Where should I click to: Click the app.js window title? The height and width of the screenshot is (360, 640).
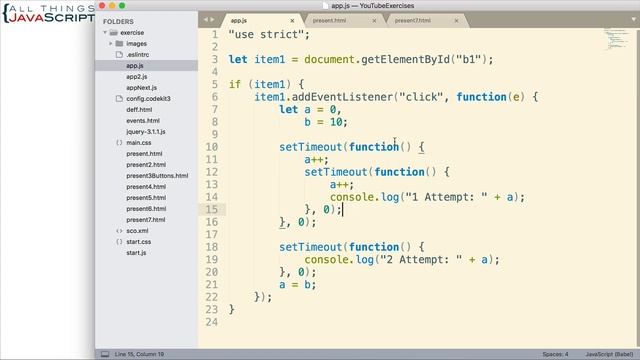coord(372,6)
